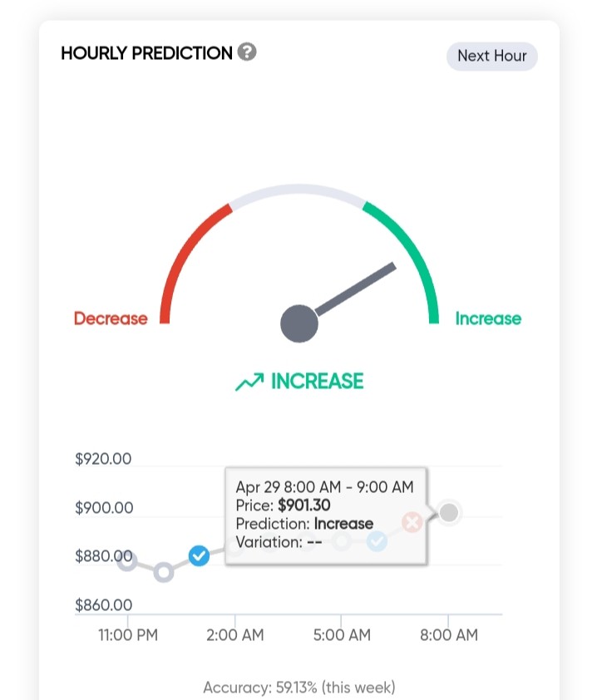Click the faded blue checkmark point
Image resolution: width=597 pixels, height=700 pixels.
(377, 541)
